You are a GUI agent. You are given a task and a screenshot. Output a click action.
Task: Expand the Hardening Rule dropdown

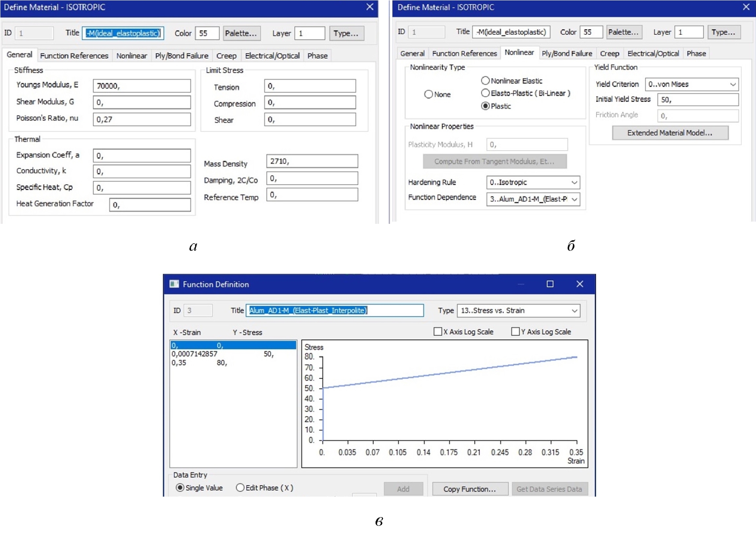pyautogui.click(x=532, y=183)
